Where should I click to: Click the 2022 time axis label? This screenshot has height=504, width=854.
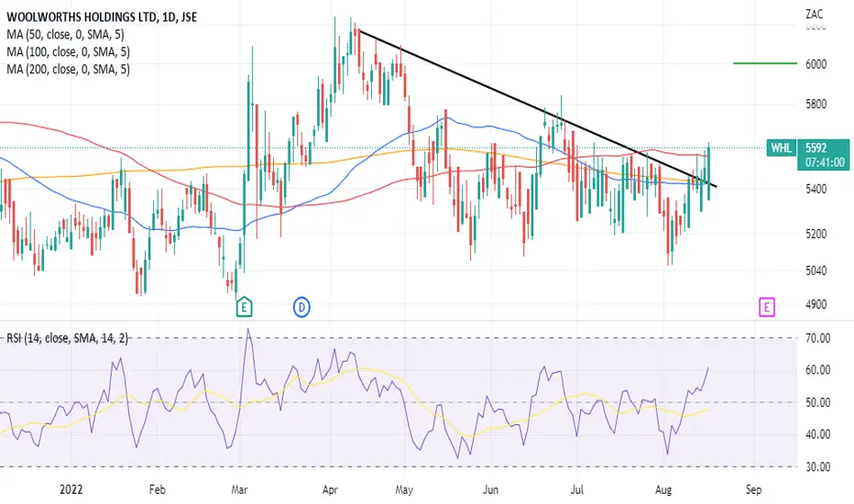[71, 489]
